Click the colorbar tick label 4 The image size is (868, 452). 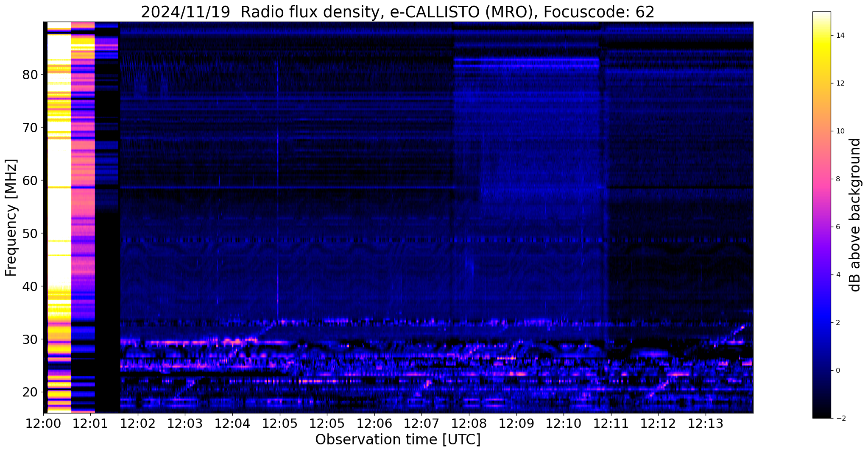[x=838, y=275]
